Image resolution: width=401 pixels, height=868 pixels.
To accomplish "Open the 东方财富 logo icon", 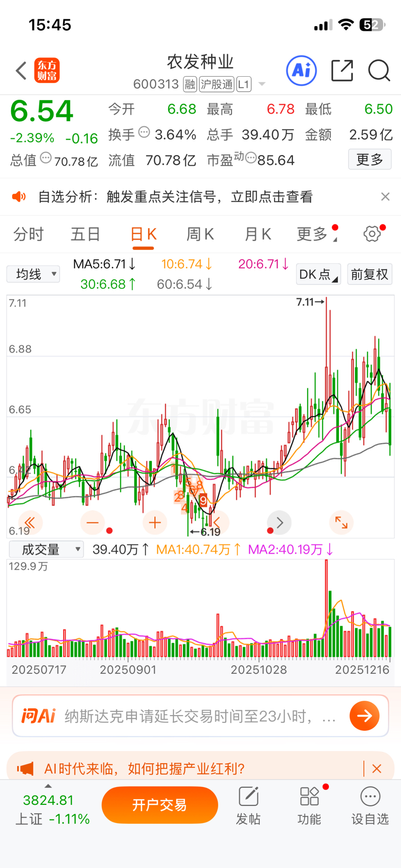I will [x=47, y=70].
